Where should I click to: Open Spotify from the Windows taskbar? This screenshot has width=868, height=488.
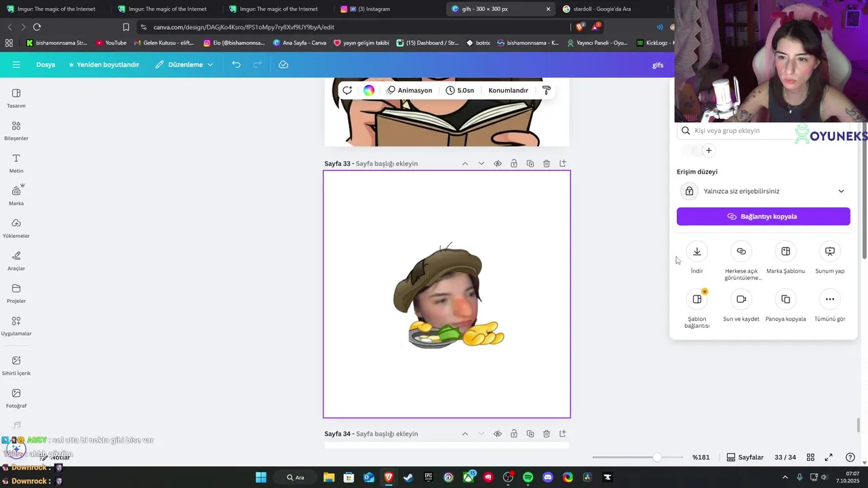pyautogui.click(x=528, y=477)
